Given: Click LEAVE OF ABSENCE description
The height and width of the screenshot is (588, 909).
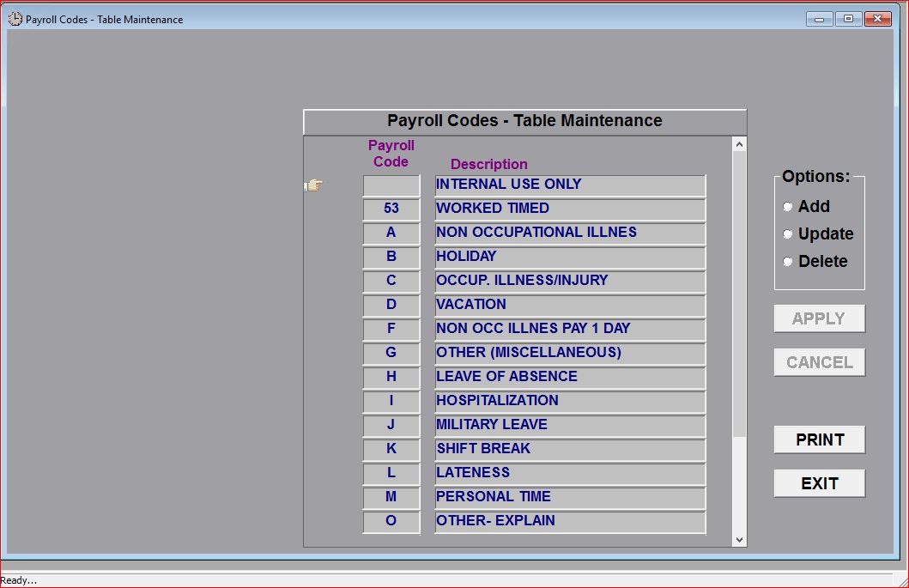Looking at the screenshot, I should 571,378.
